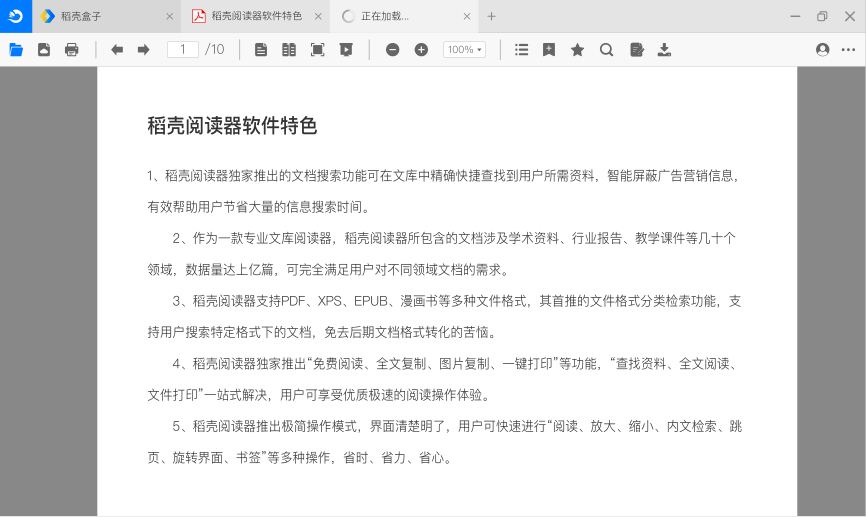Select two-page view icon
867x517 pixels.
pyautogui.click(x=289, y=50)
